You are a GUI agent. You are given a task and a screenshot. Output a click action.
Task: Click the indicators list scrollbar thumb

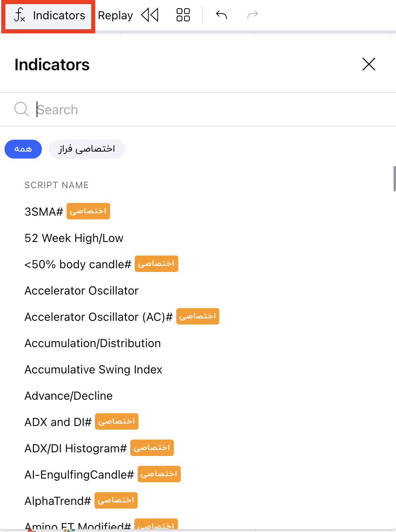[x=394, y=179]
